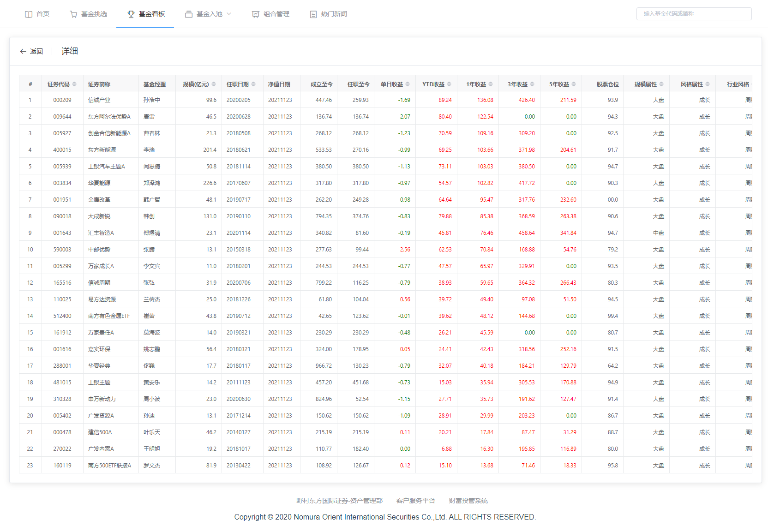Click the portfolio management chart icon
The width and height of the screenshot is (768, 532).
[x=256, y=14]
